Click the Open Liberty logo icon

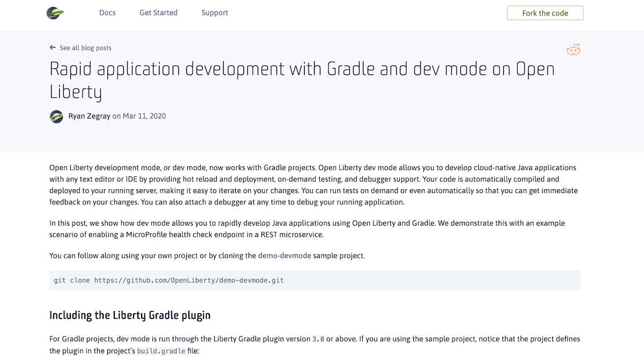[x=55, y=13]
